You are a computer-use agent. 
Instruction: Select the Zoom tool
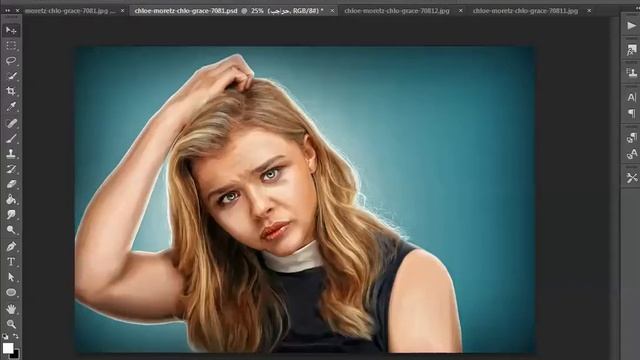pyautogui.click(x=11, y=324)
